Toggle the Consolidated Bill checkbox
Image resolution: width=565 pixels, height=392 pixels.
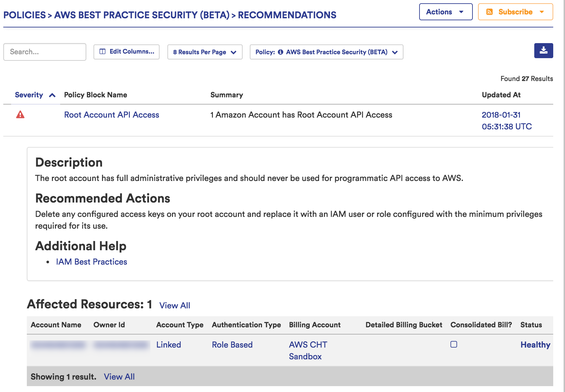click(454, 344)
